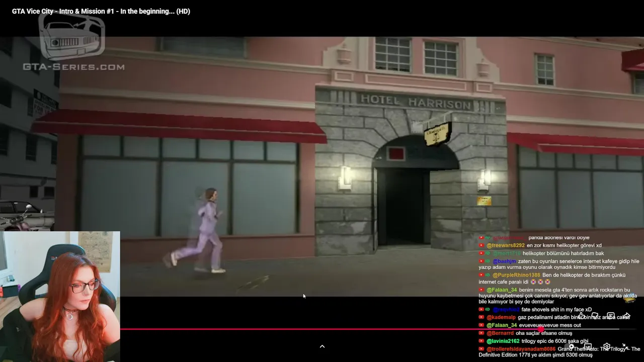The image size is (644, 362).
Task: Toggle subtitles with the captions icon
Action: click(588, 346)
